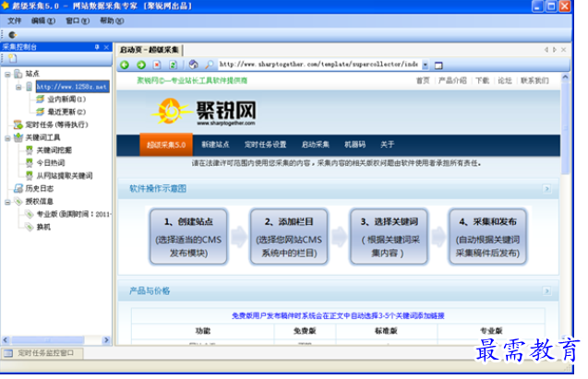Open the 帮助 menu

112,21
